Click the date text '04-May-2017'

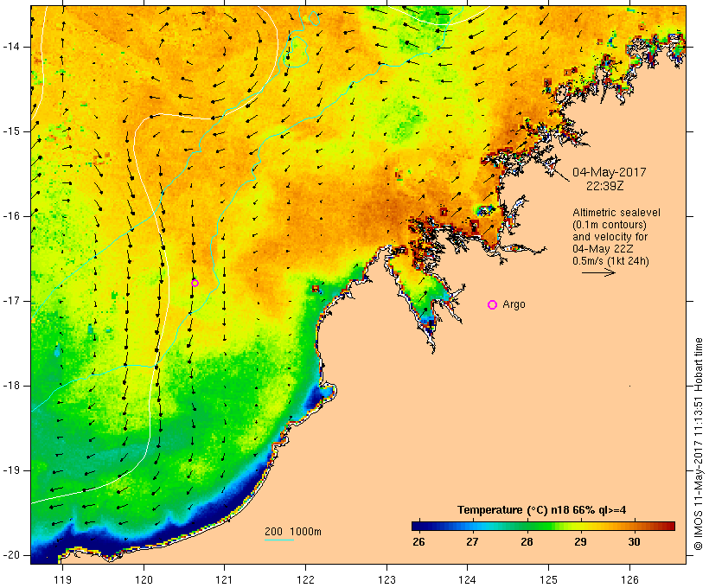609,172
